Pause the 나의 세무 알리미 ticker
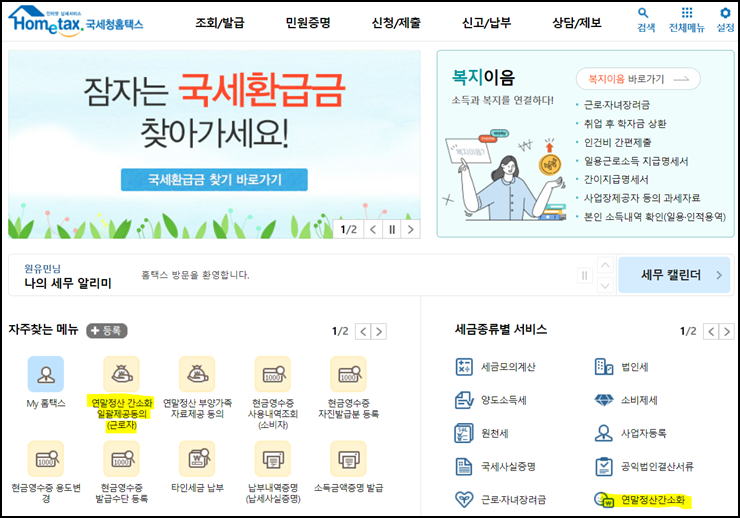740x518 pixels. click(x=584, y=275)
